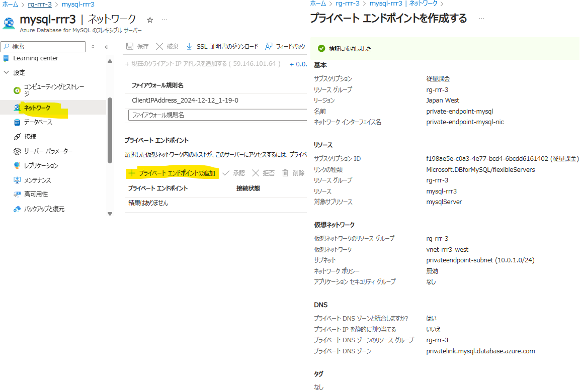Open the 接続 menu item

30,137
